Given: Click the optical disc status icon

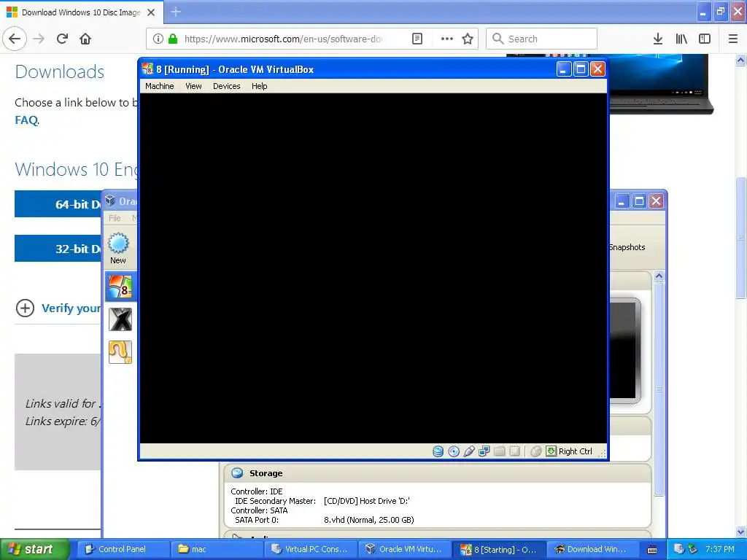Looking at the screenshot, I should 454,451.
